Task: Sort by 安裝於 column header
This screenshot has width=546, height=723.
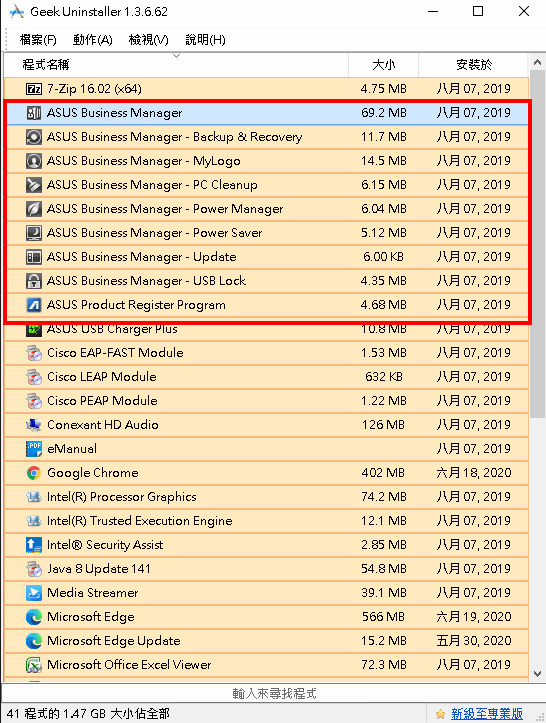Action: (474, 65)
